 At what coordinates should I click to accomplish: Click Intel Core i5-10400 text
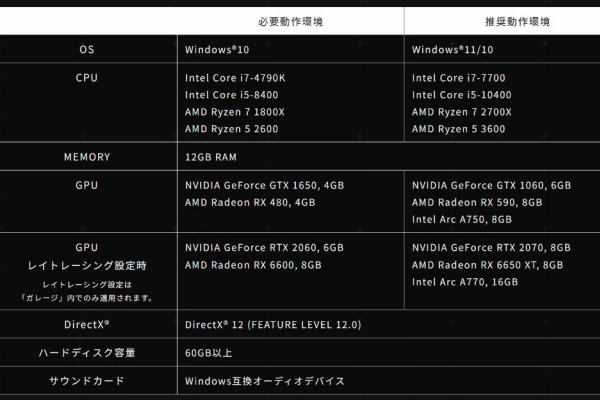[461, 95]
